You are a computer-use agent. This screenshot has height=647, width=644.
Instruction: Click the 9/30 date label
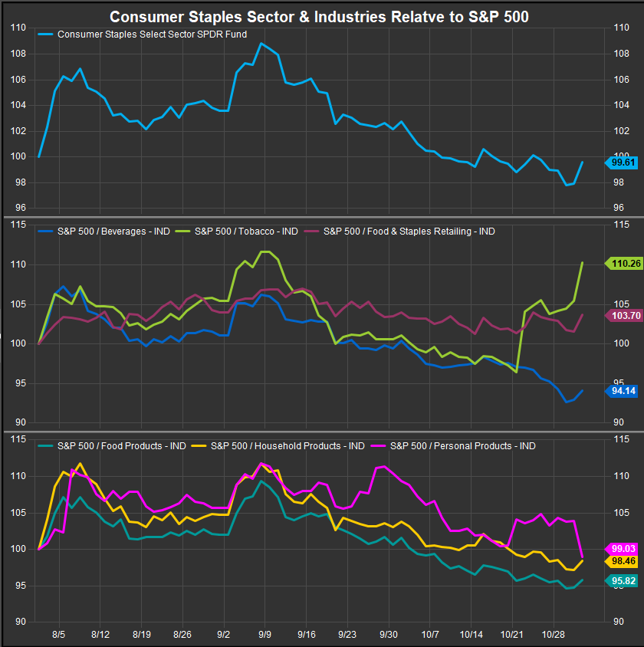[x=389, y=634]
